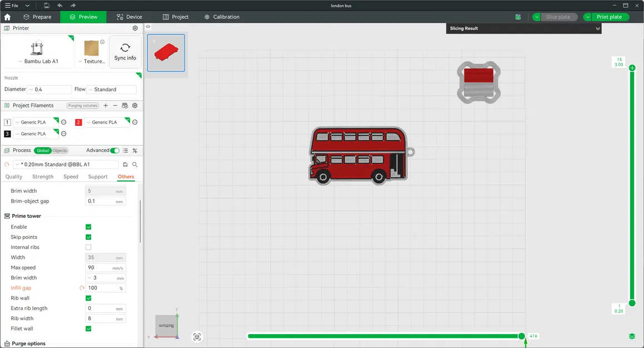Screen dimensions: 644x348
Task: Click the save preset icon
Action: click(x=125, y=165)
